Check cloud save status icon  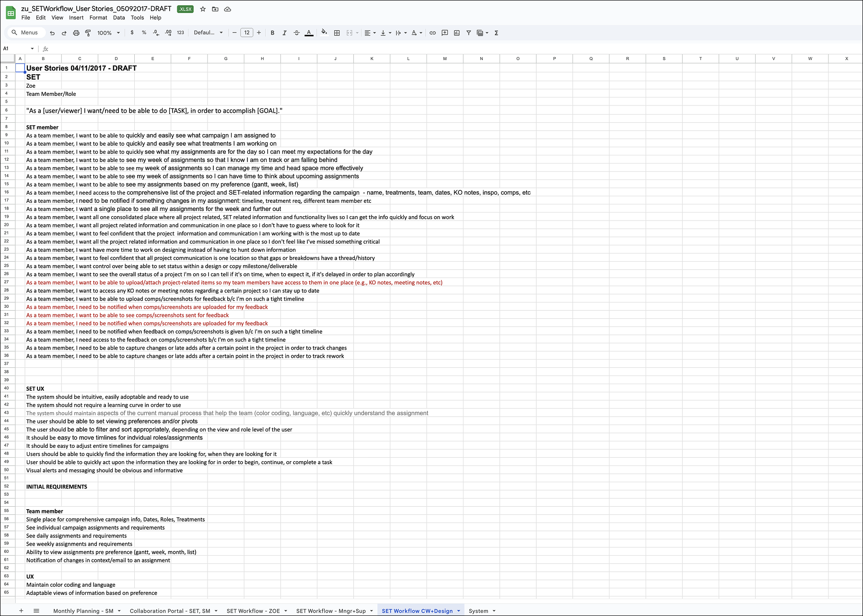(x=228, y=9)
